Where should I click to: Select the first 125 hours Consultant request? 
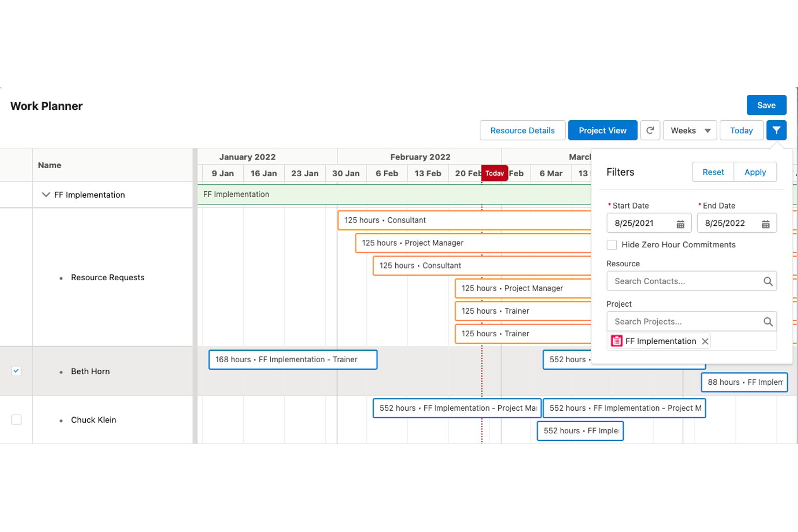tap(464, 220)
